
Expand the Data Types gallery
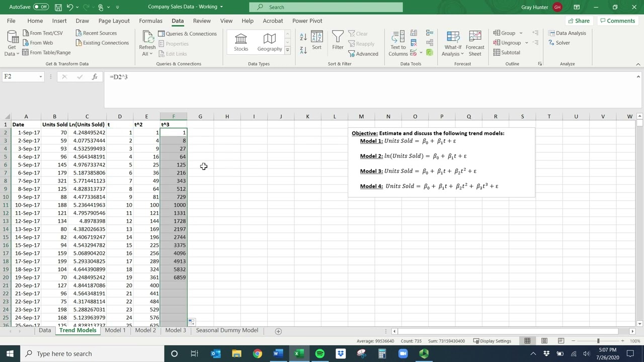coord(287,50)
